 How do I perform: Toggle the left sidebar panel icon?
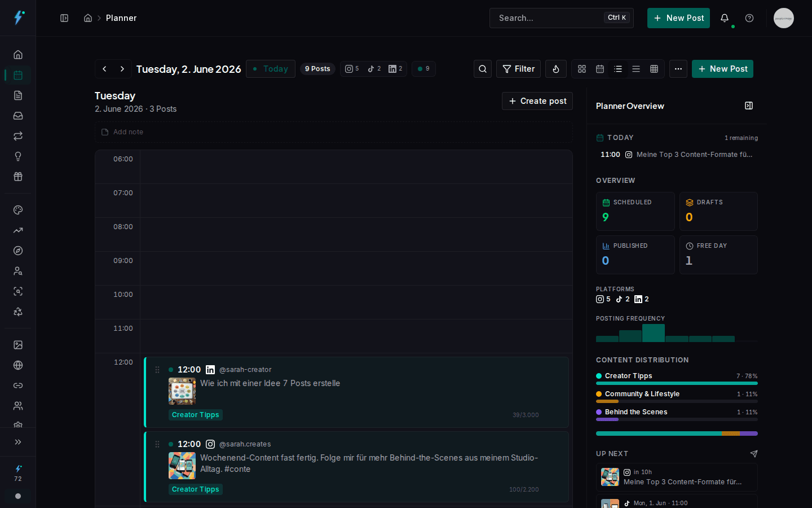[x=64, y=18]
